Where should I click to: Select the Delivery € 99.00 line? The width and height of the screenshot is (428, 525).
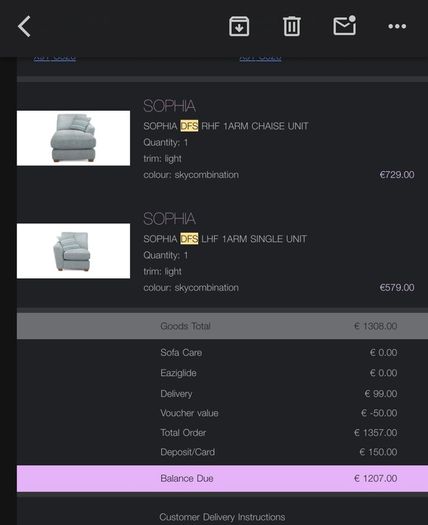point(279,393)
